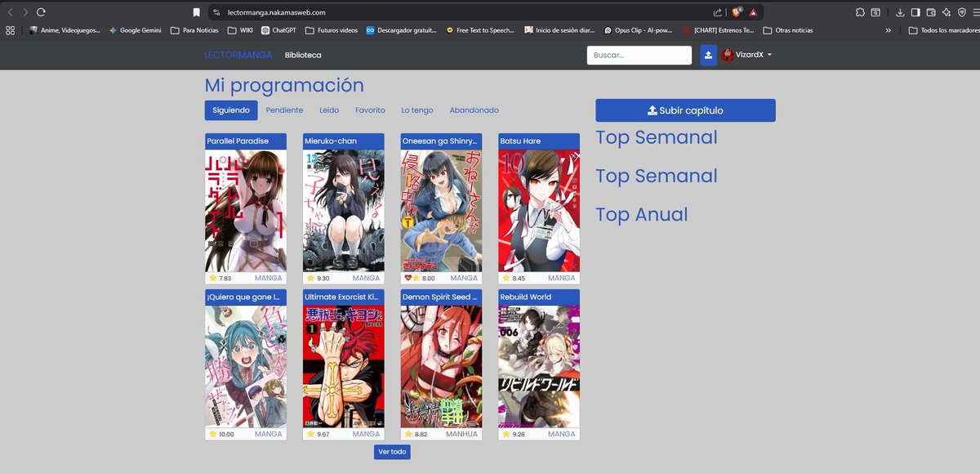Expand the Otras noticias bookmark folder
This screenshot has width=980, height=474.
pos(787,30)
